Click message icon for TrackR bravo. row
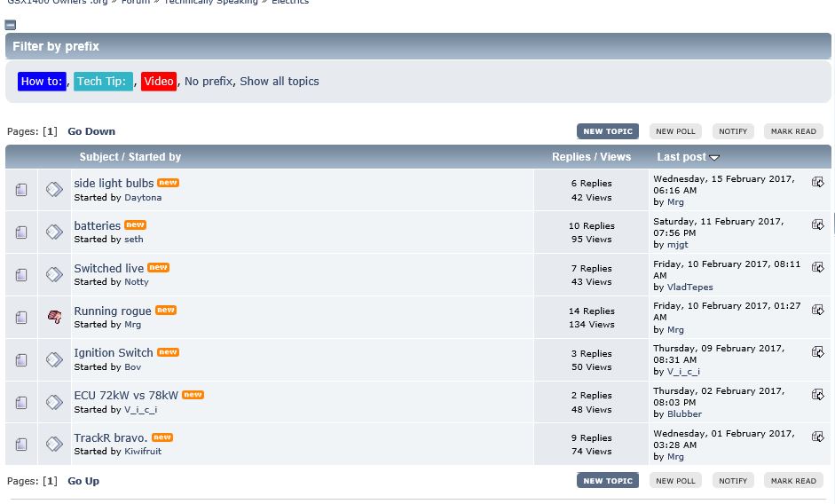Screen dimensions: 835x504 pos(54,444)
